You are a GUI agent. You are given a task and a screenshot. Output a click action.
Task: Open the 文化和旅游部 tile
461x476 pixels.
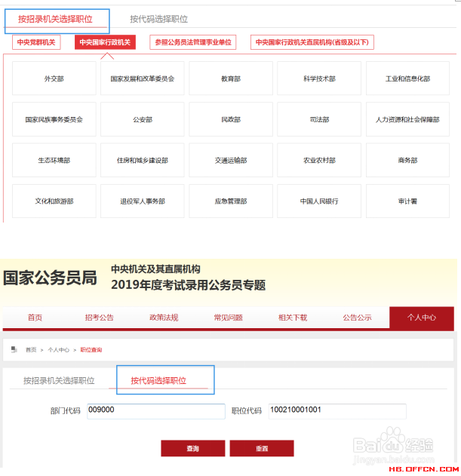tap(54, 201)
